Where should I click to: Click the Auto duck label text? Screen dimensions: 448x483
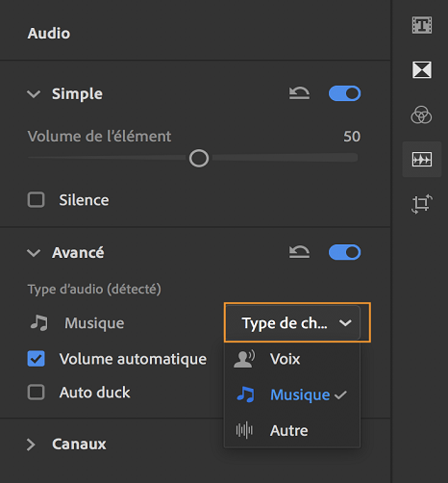[x=95, y=393]
